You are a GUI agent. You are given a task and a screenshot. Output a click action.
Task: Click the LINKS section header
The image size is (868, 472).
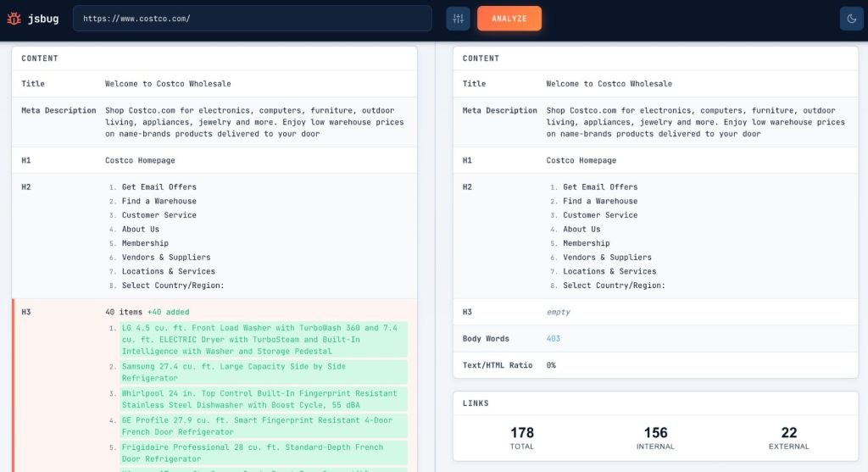tap(476, 403)
